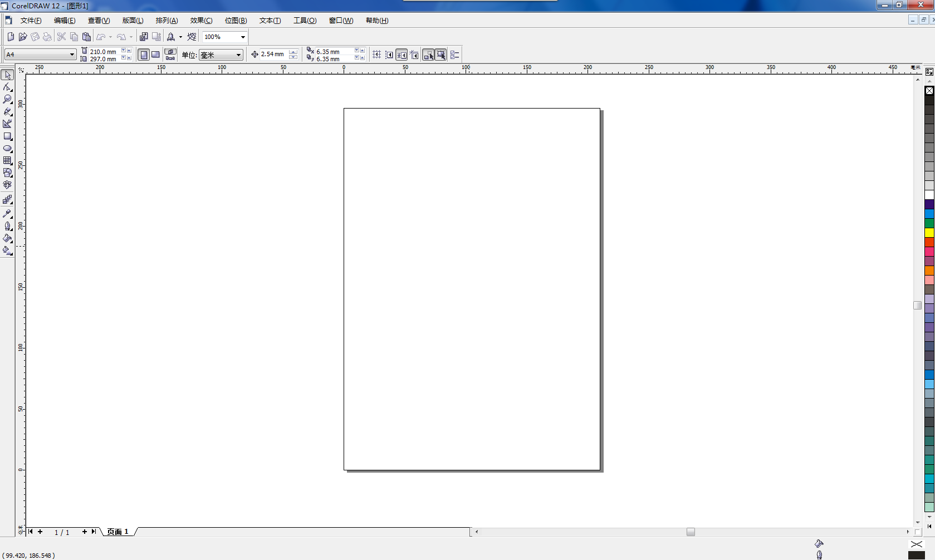935x560 pixels.
Task: Select the Graph Paper tool
Action: tap(8, 161)
